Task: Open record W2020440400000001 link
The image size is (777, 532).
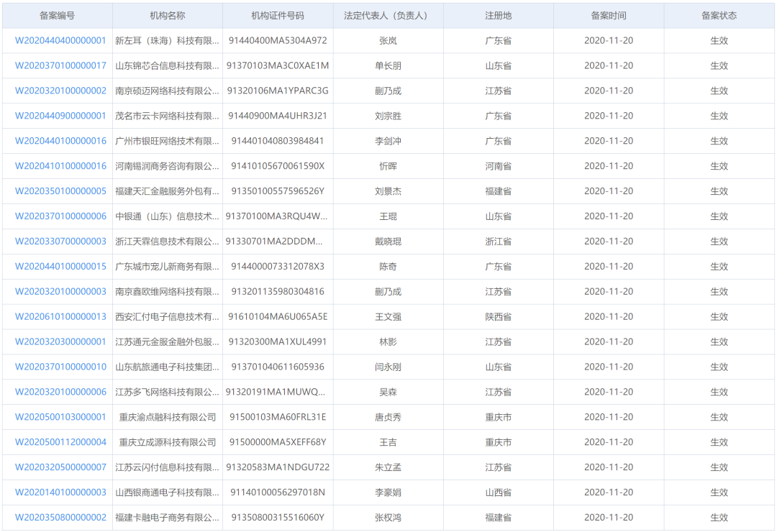Action: point(60,40)
